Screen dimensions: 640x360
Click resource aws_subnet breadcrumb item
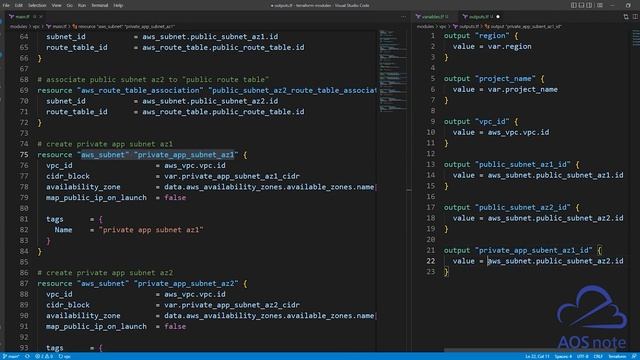124,27
